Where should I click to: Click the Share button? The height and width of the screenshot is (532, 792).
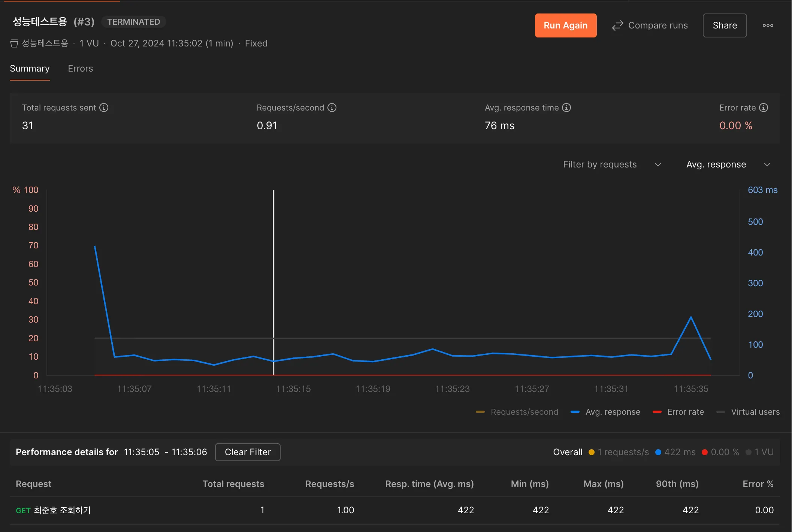tap(724, 25)
